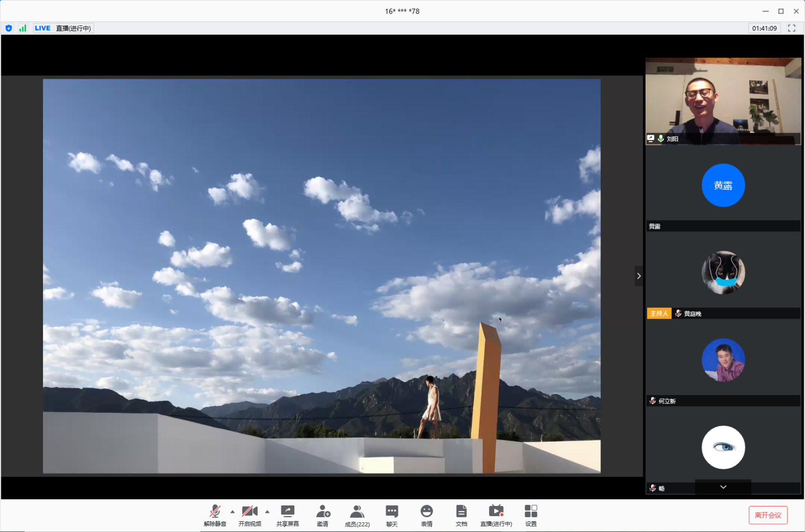Open the 设置 settings icon
Screen dimensions: 805x532
(x=531, y=512)
